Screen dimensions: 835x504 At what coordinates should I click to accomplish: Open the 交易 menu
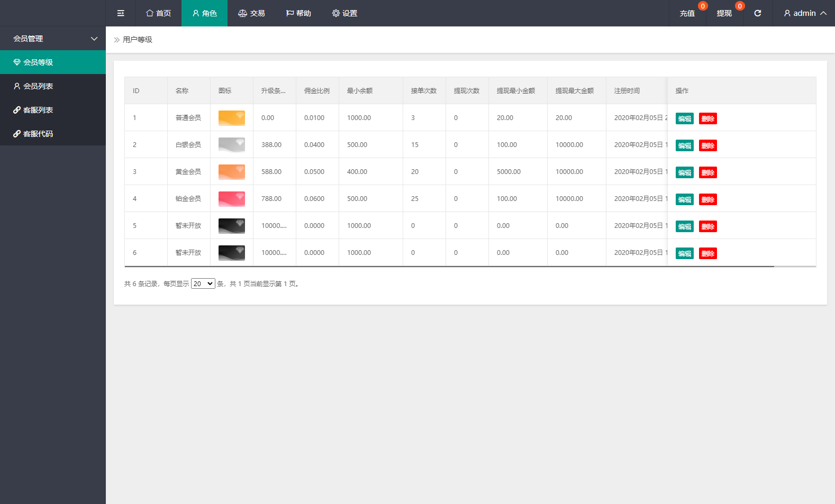click(251, 13)
